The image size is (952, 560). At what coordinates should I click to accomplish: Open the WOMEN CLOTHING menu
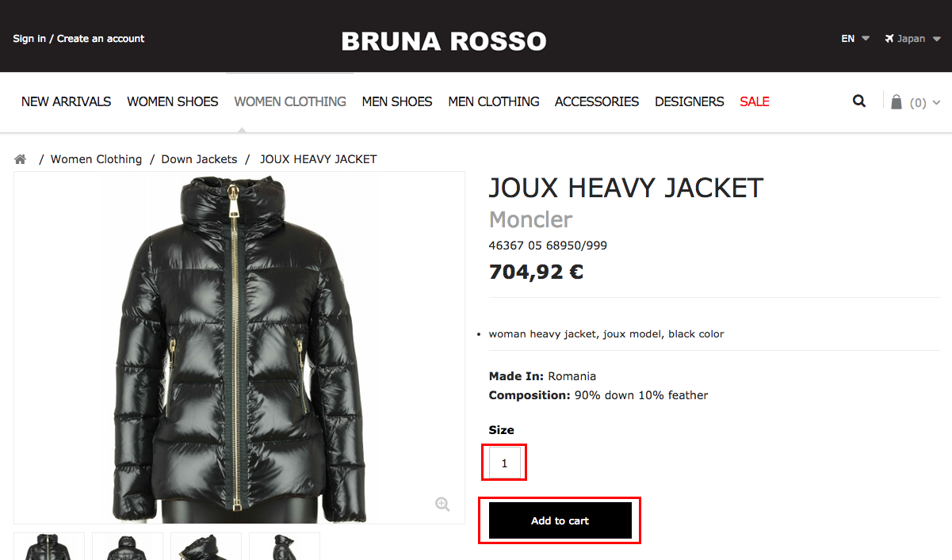(290, 101)
